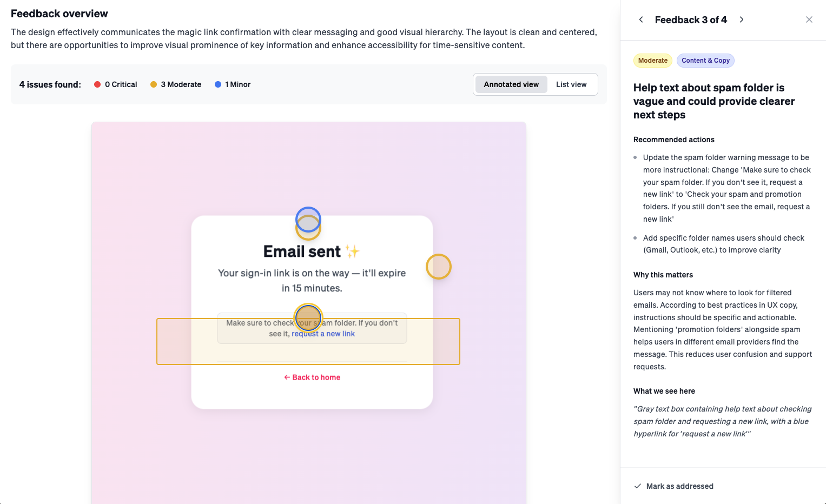
Task: Click the Email sent heading in preview
Action: (302, 251)
